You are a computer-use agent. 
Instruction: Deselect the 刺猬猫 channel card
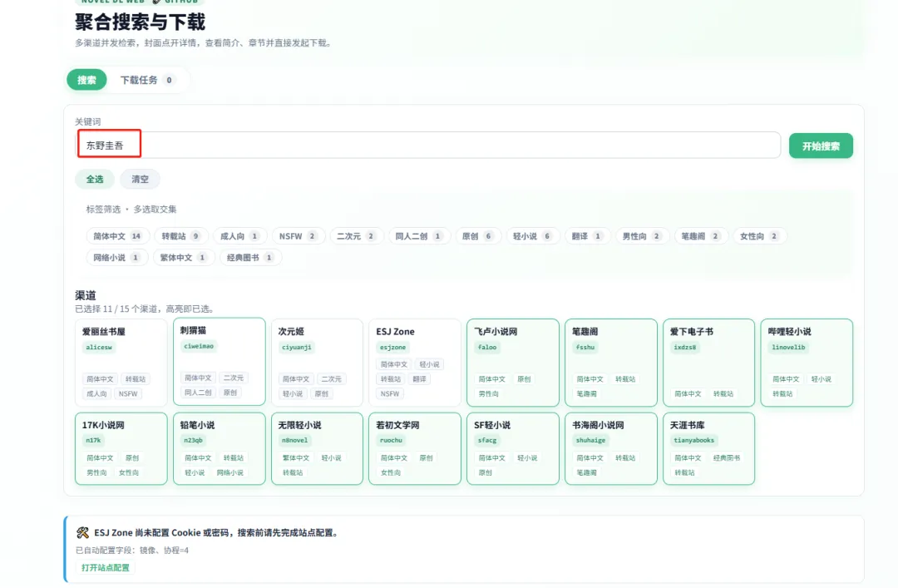tap(220, 362)
